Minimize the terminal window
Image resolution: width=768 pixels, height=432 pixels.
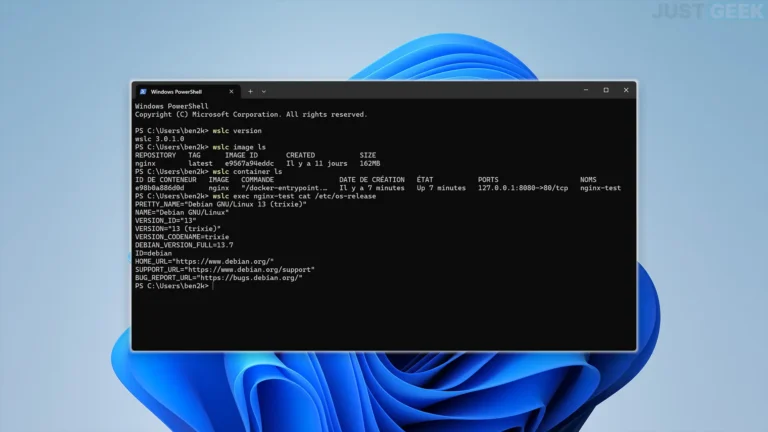pos(586,90)
